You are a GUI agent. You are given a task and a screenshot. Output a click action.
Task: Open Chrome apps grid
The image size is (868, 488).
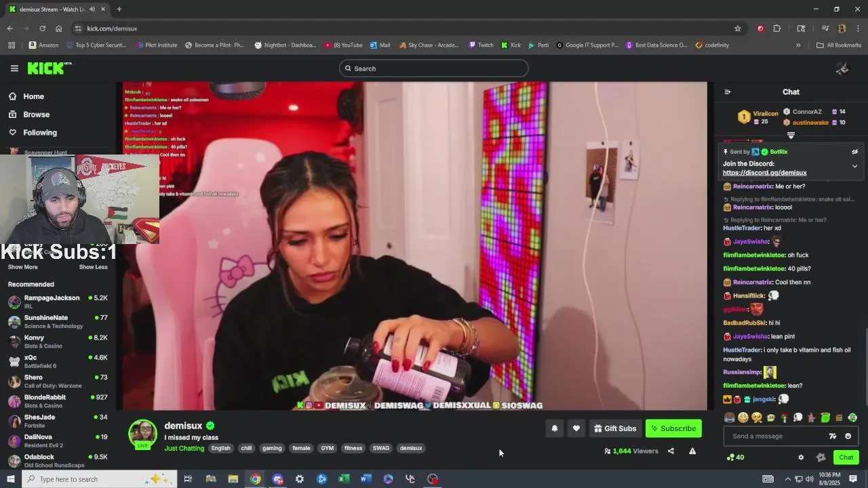coord(12,45)
